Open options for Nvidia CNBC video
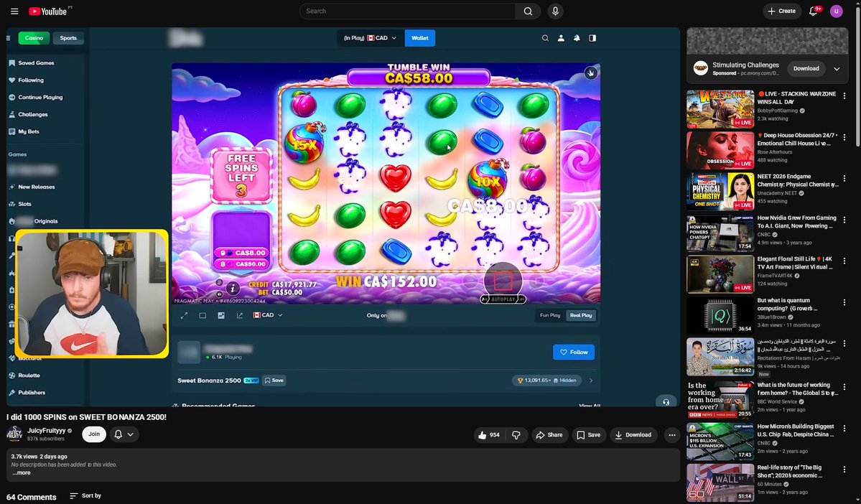 tap(844, 220)
